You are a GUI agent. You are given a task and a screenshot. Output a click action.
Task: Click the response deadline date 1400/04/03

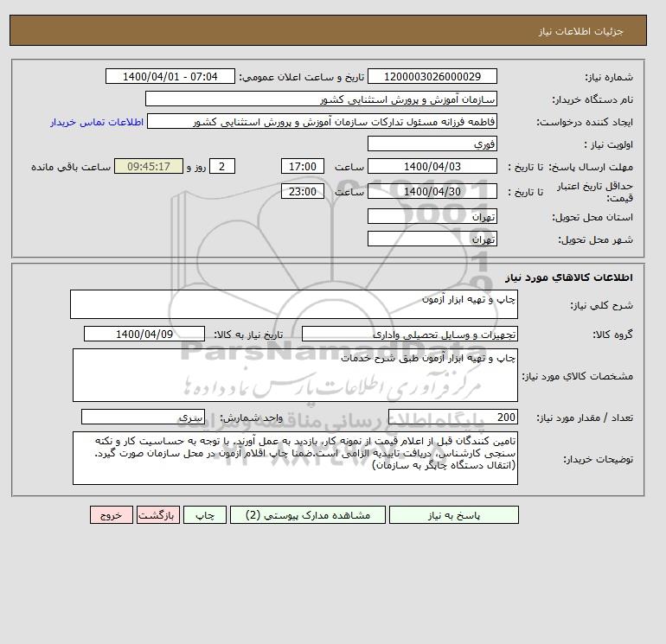tap(432, 167)
